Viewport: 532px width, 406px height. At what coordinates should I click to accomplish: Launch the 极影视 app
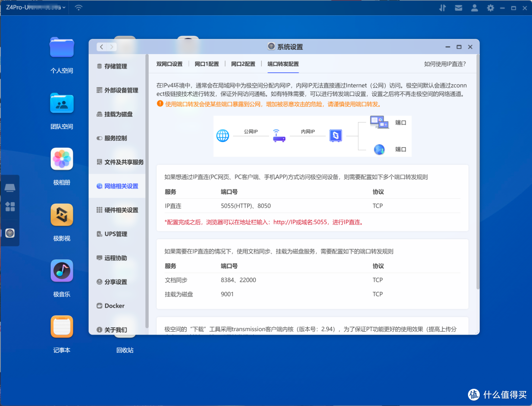[x=62, y=215]
